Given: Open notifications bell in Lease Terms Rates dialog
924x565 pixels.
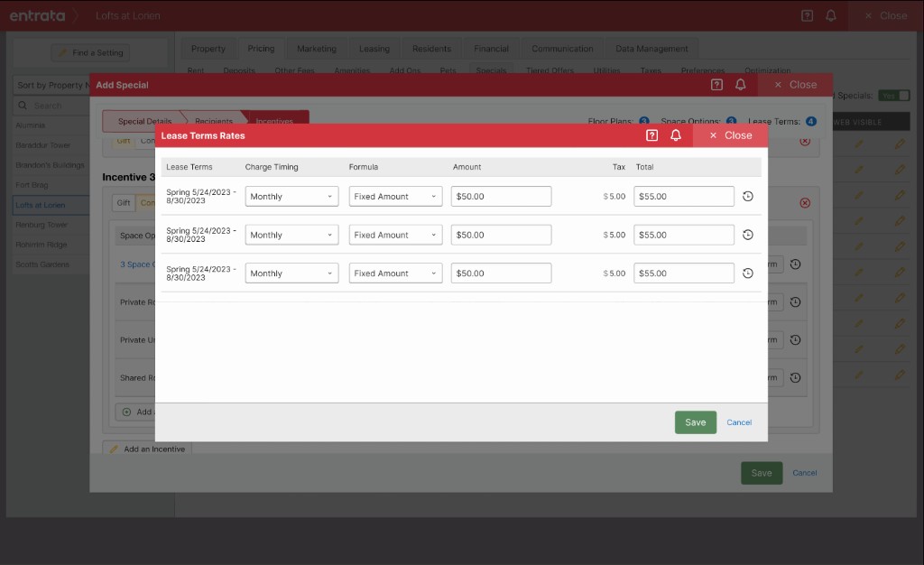Looking at the screenshot, I should pos(676,135).
